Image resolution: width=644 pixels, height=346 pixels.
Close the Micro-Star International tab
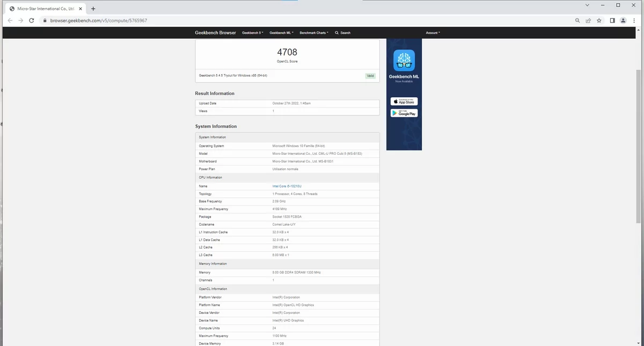coord(80,9)
